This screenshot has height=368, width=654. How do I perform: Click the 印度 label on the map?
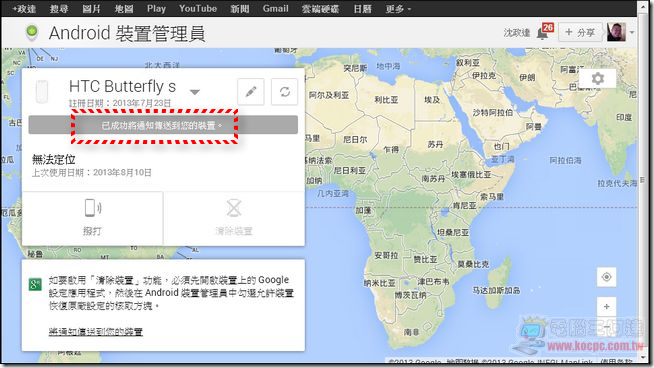click(624, 117)
